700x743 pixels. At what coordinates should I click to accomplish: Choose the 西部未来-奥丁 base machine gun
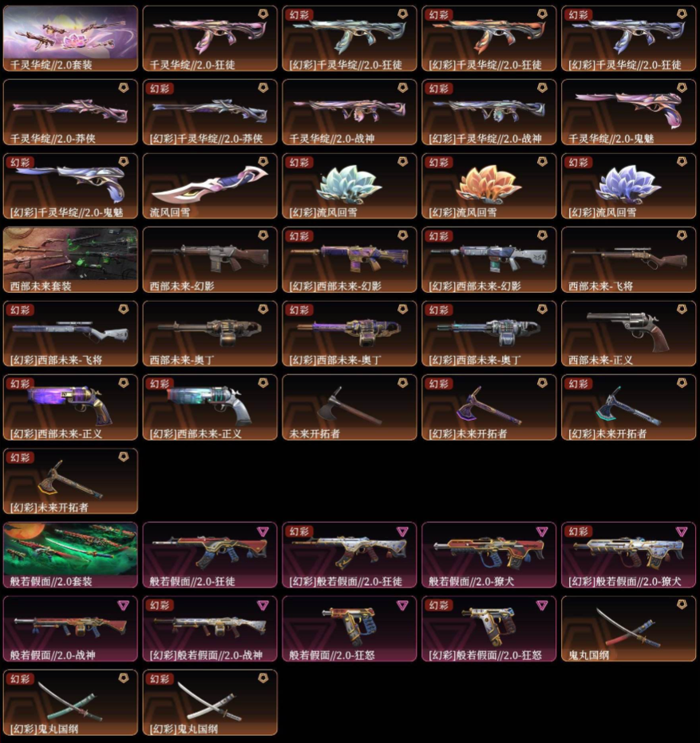(210, 334)
